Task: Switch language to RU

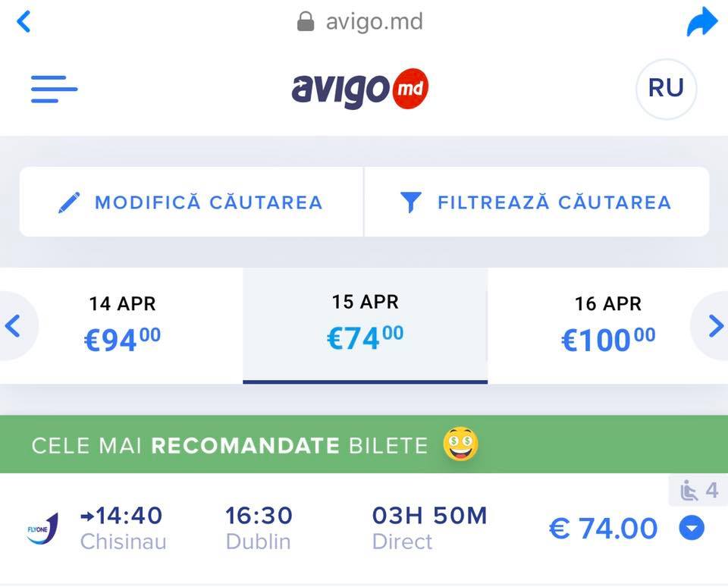Action: point(666,88)
